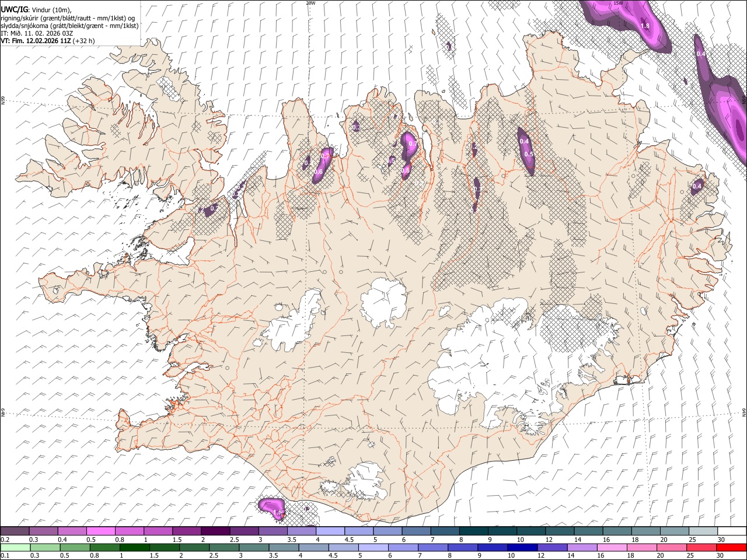Click the 'IT: Mið. 11. 02. 2026 03Z' line

37,33
